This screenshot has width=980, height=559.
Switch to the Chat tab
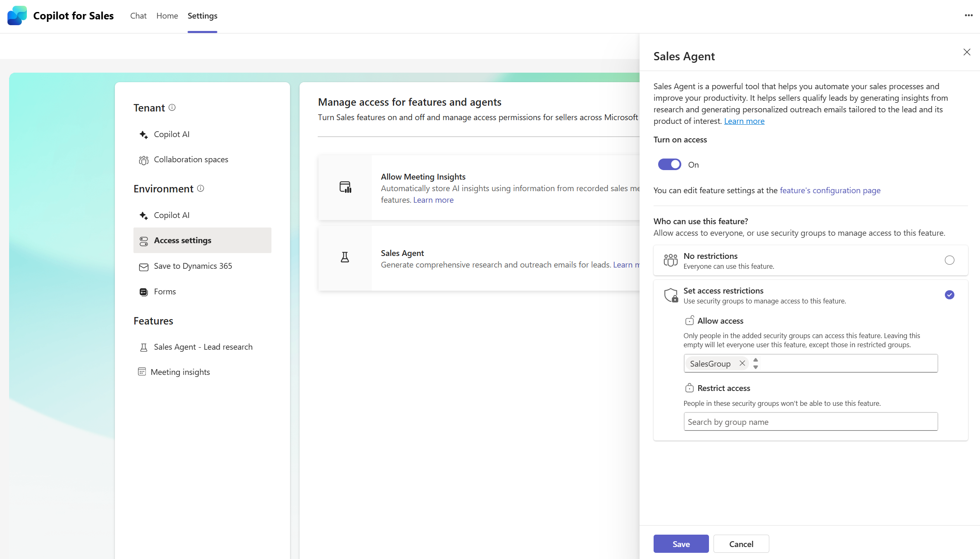(x=138, y=16)
